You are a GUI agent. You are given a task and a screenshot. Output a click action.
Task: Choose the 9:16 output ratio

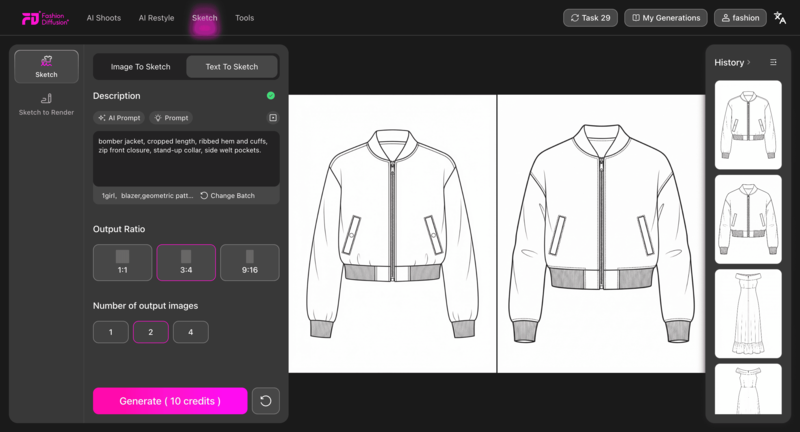(249, 262)
